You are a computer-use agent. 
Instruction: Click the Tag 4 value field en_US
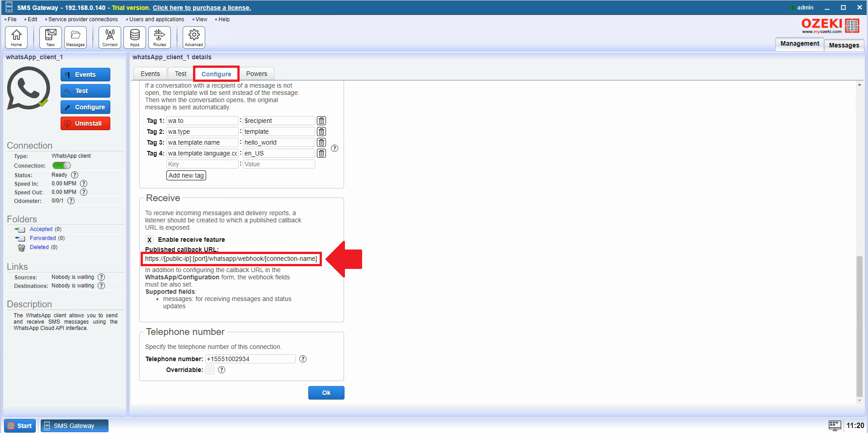tap(278, 153)
